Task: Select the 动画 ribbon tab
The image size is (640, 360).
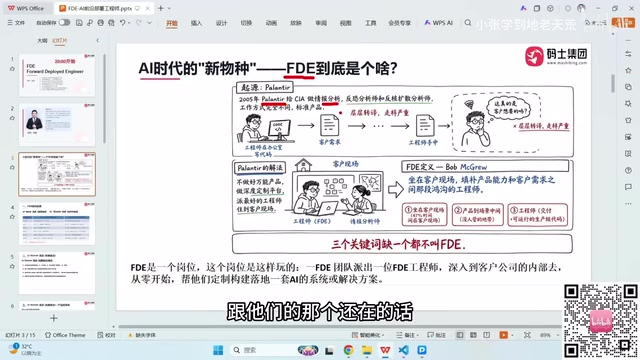Action: pyautogui.click(x=271, y=23)
